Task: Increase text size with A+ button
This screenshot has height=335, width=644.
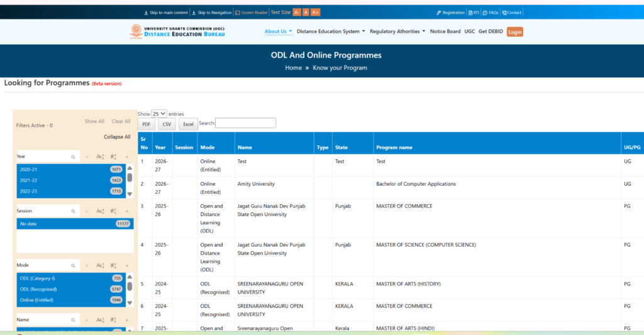Action: (315, 13)
